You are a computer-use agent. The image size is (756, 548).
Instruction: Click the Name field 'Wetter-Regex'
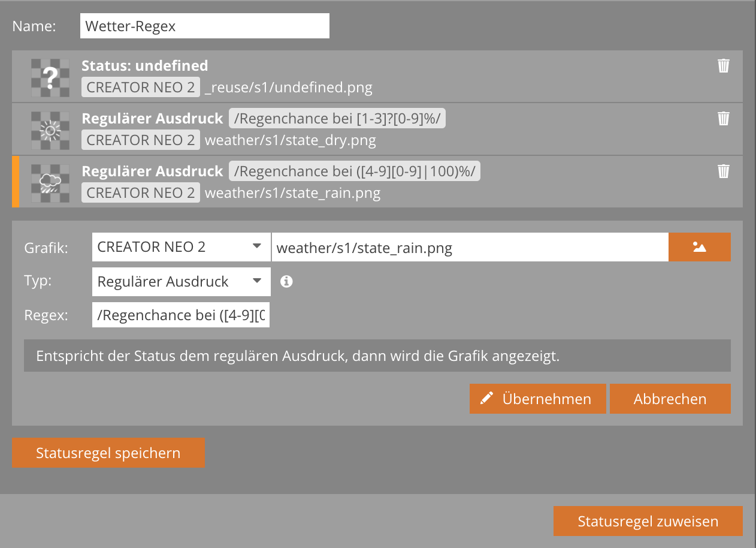coord(204,26)
